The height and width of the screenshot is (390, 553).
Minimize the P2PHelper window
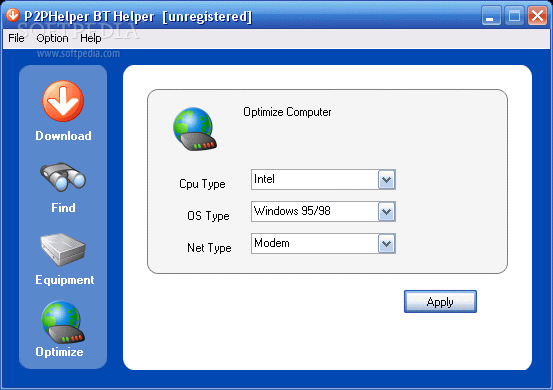pos(491,16)
